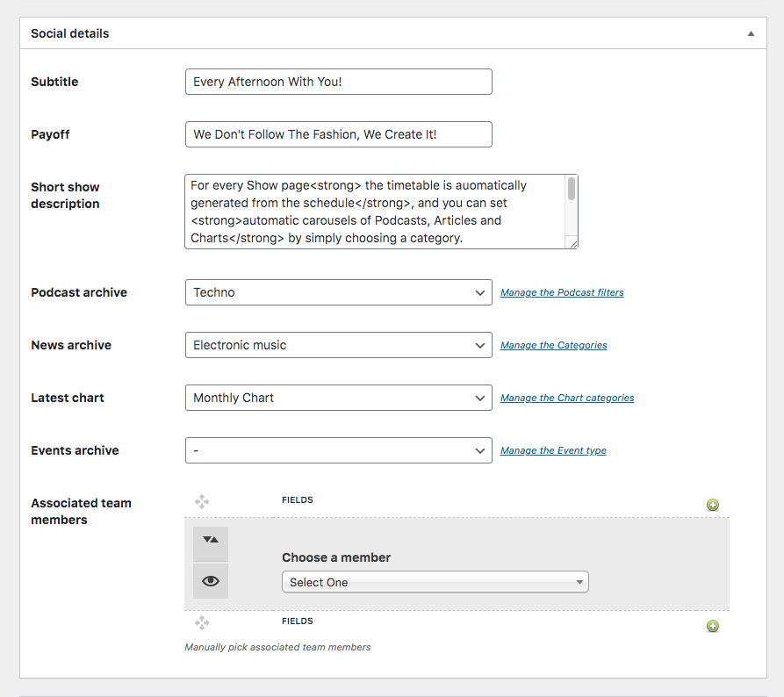Open the Latest chart dropdown
Viewport: 784px width, 697px height.
pos(339,398)
